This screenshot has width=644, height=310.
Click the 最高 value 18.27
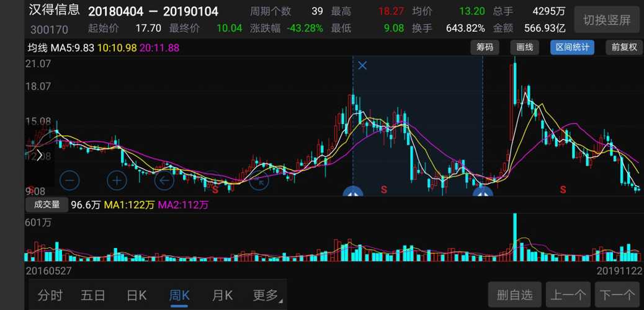click(391, 11)
